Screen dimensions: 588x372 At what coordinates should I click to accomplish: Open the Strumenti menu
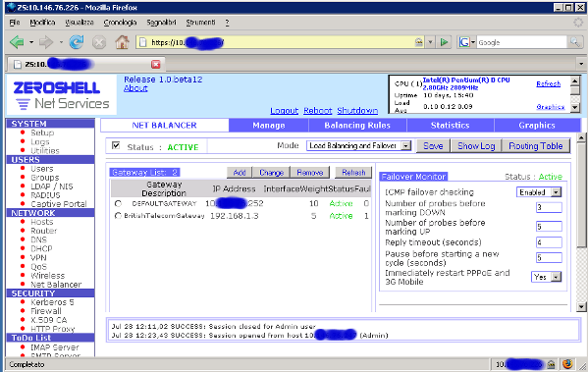coord(200,23)
